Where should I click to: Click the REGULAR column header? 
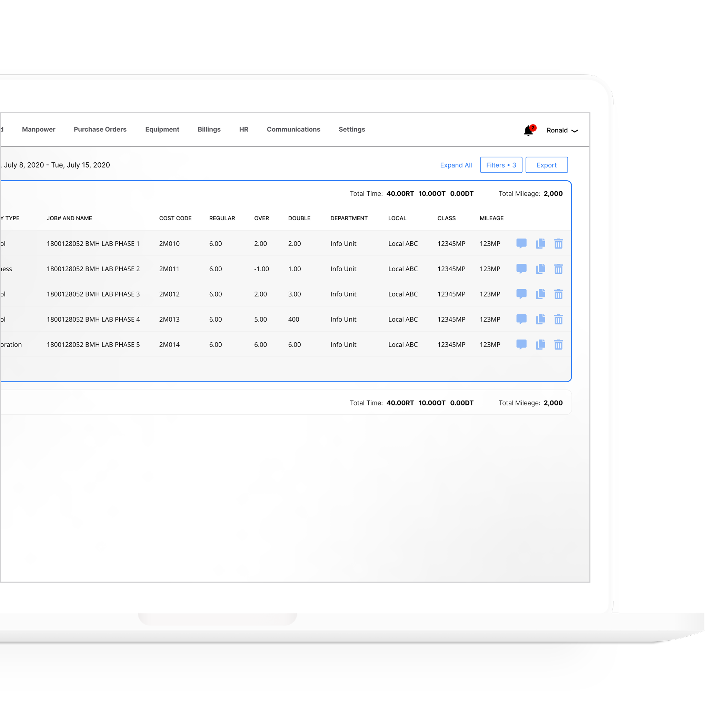coord(222,219)
